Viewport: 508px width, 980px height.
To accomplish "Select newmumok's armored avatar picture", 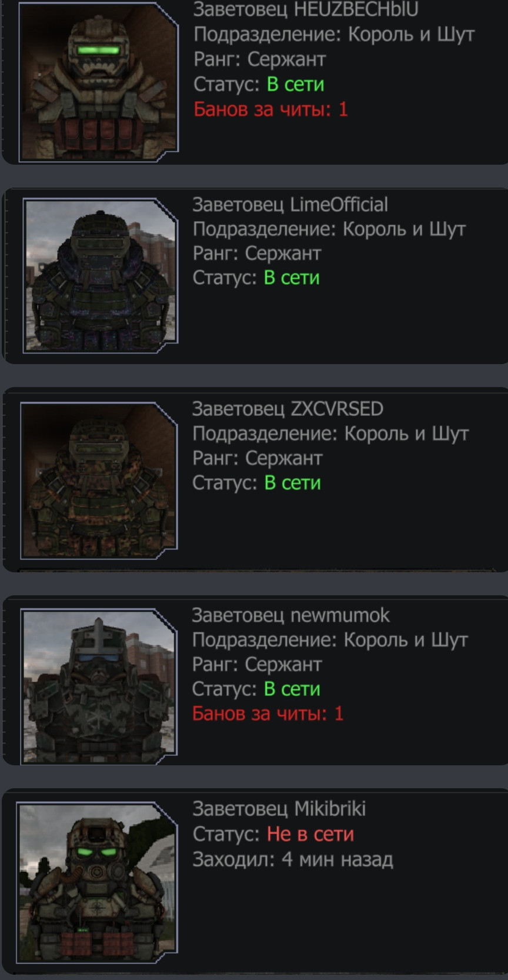I will pyautogui.click(x=99, y=686).
